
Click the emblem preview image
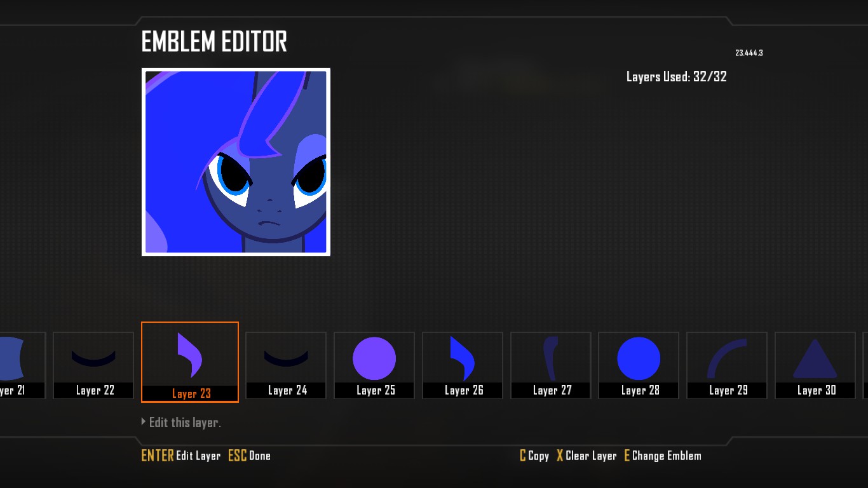(x=236, y=162)
